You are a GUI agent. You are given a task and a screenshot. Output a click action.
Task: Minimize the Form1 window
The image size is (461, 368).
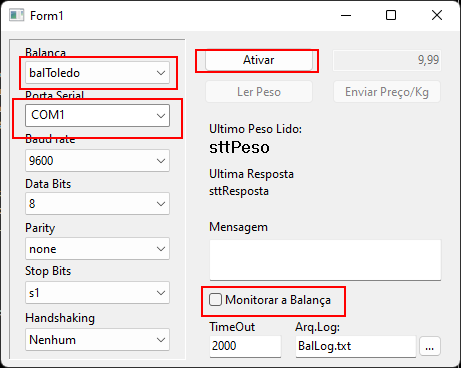346,15
